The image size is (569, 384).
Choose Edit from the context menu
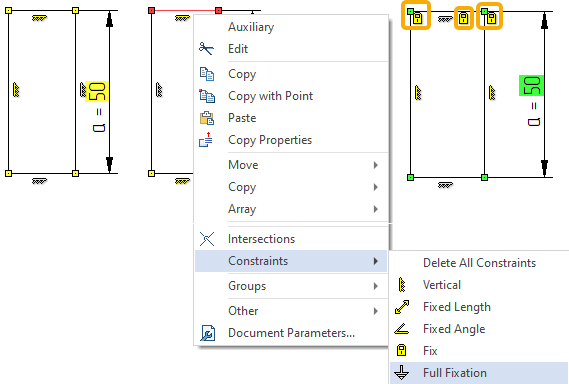pyautogui.click(x=291, y=49)
